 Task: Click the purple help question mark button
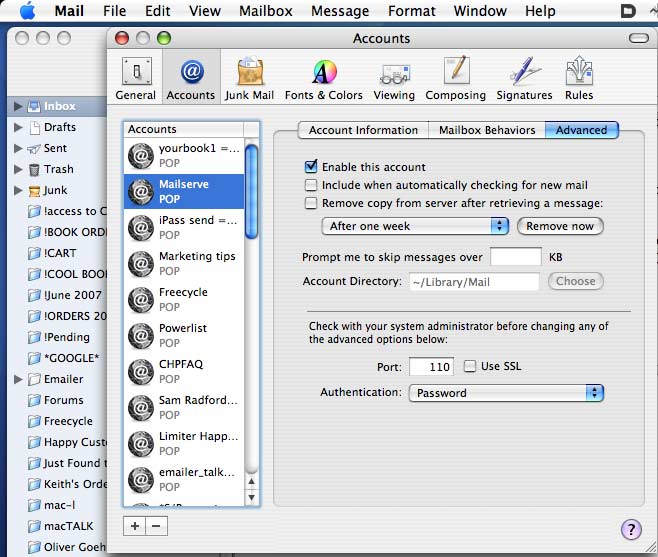631,530
